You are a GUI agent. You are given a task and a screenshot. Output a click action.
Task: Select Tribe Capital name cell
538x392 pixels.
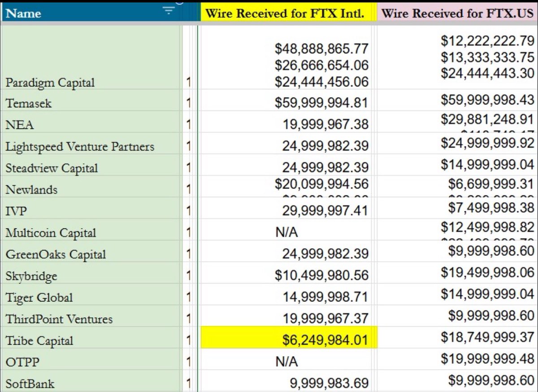coord(39,340)
